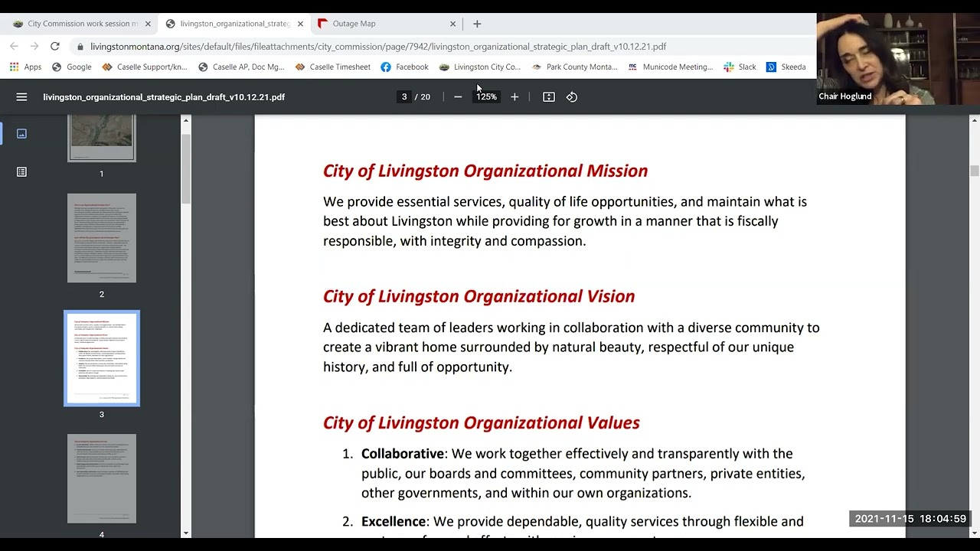980x551 pixels.
Task: Click the document scrollbar up arrow
Action: click(975, 120)
